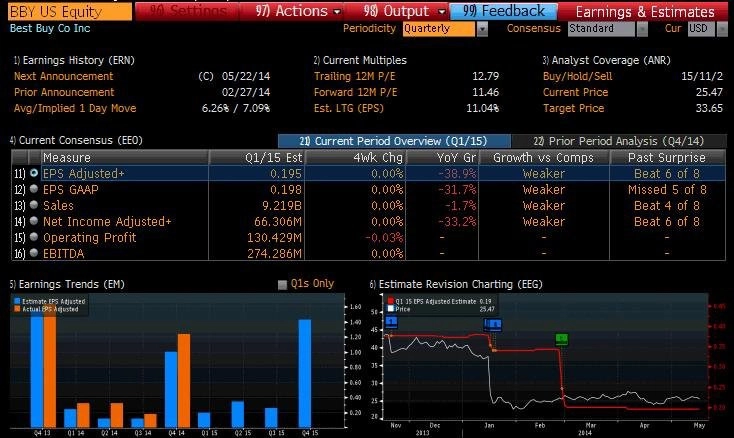
Task: Click the orange Actual EPS Adjusted legend swatch
Action: pos(17,309)
